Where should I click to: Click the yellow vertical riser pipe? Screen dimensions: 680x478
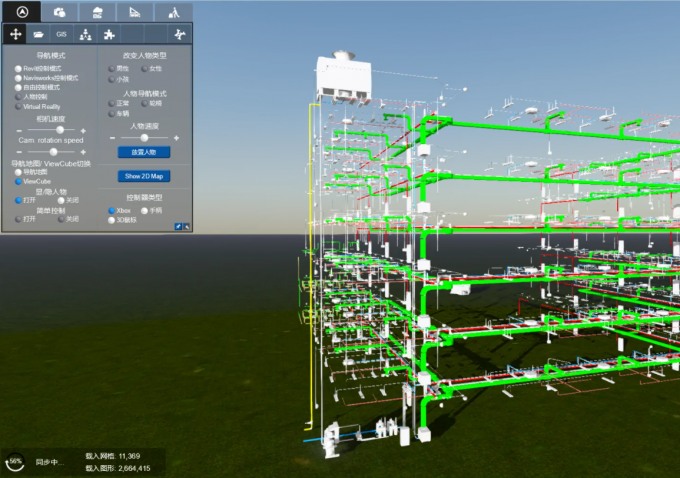[310, 265]
